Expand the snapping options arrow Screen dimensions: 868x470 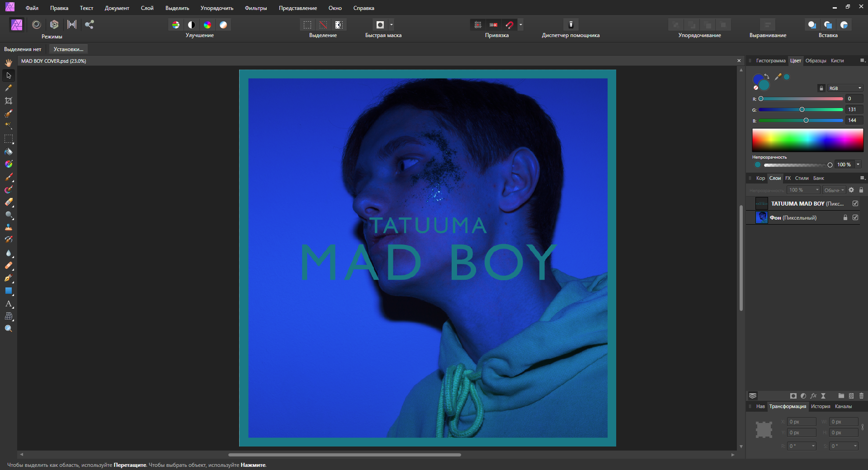pos(521,25)
